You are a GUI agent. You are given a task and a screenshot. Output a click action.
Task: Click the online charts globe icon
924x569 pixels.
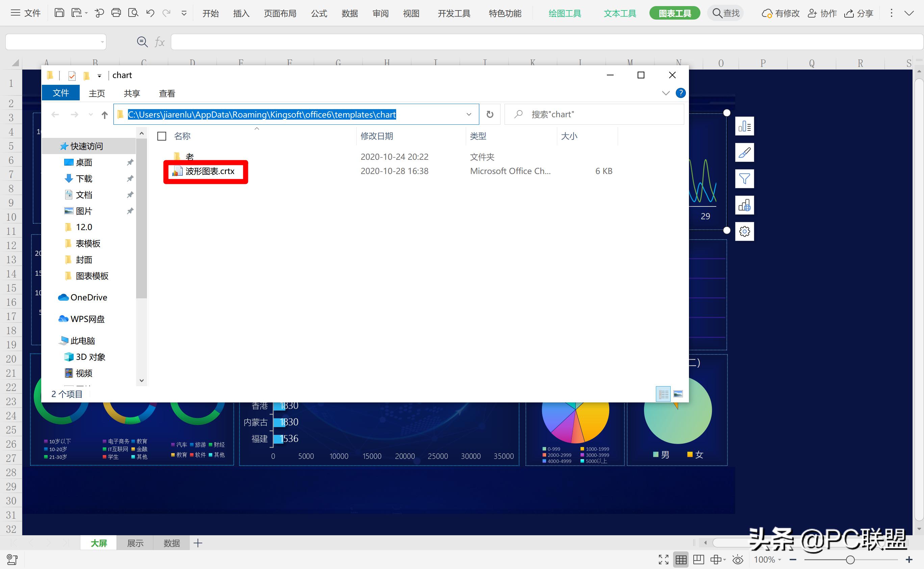[744, 205]
